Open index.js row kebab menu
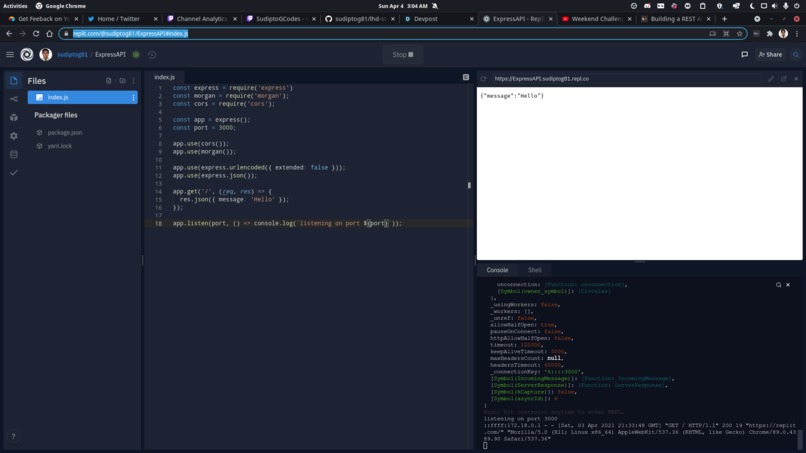The width and height of the screenshot is (806, 453). click(x=133, y=97)
